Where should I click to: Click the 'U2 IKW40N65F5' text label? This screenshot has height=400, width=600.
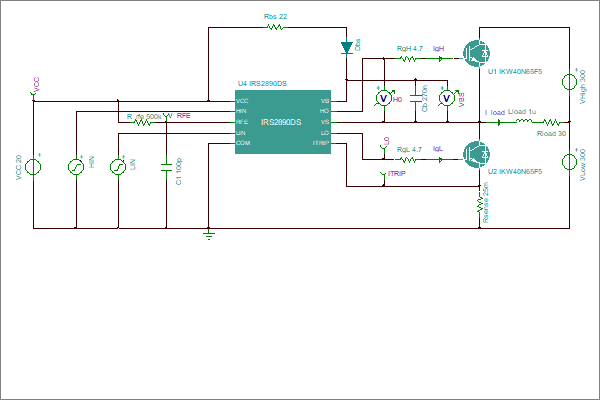(x=515, y=171)
